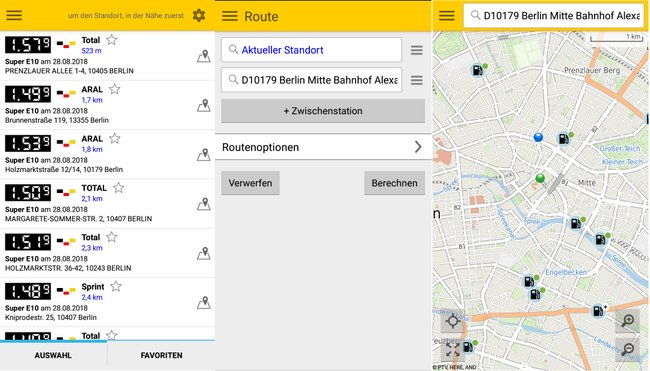Add a Zwischenstation stop
This screenshot has height=371, width=650.
pyautogui.click(x=323, y=111)
